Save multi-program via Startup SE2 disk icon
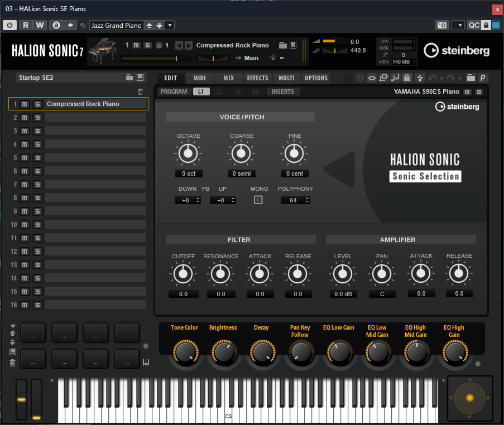The image size is (504, 425). point(140,78)
